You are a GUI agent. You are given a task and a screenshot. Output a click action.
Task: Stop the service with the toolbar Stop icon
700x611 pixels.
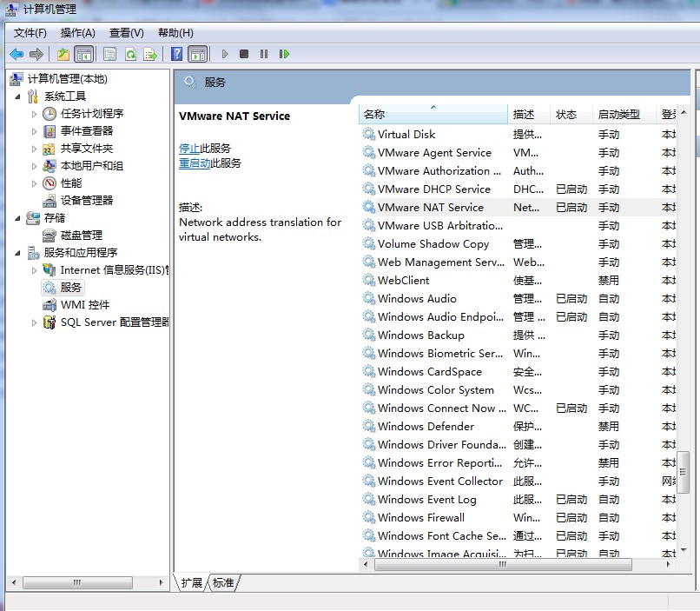[x=244, y=54]
